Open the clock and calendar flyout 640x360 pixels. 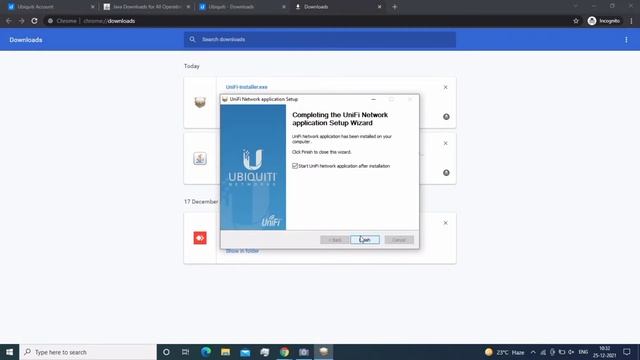605,352
